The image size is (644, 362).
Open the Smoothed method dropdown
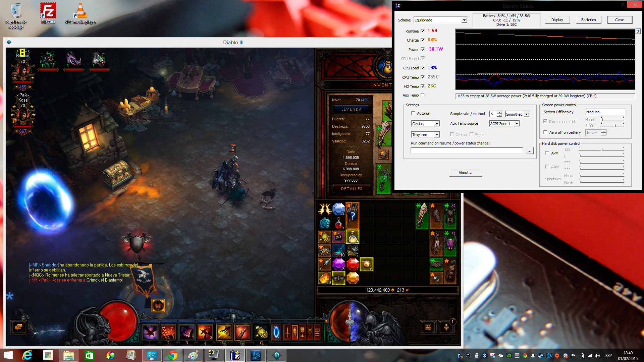526,114
